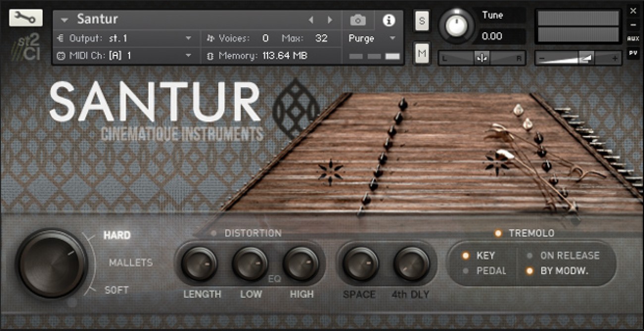Click the Output routing icon
Screen dimensions: 644x331
click(61, 38)
